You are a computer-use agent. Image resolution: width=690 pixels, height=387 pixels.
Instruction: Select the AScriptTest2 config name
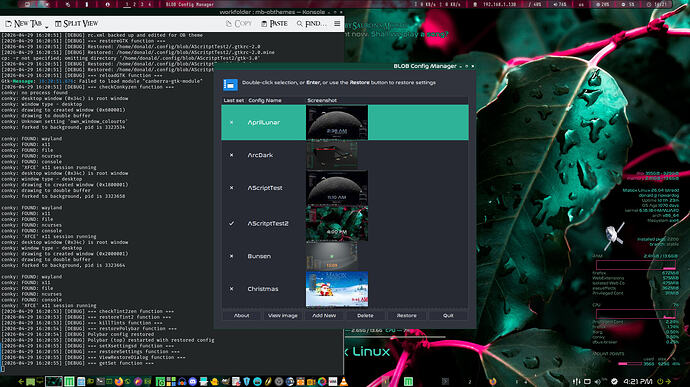point(268,223)
